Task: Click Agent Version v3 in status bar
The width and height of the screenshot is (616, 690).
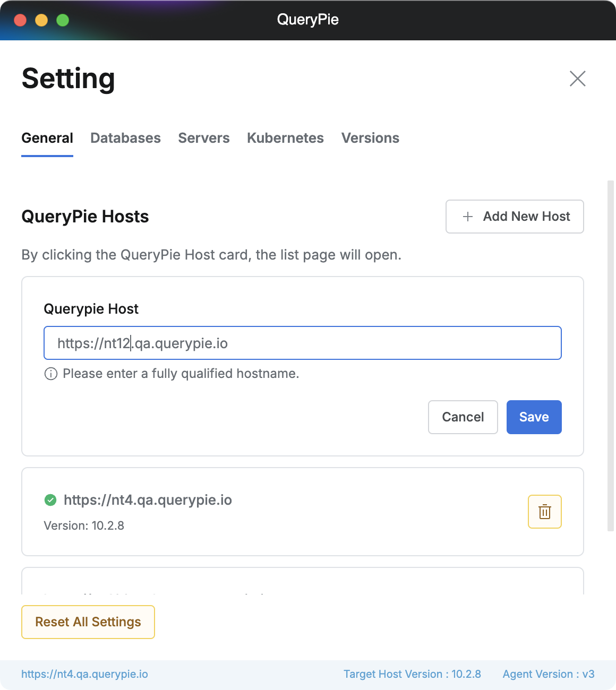Action: 548,674
